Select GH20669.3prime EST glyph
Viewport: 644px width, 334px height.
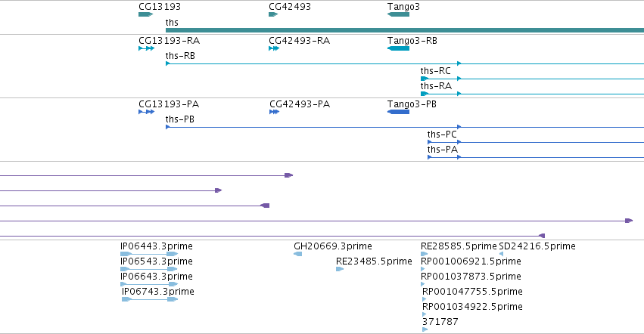[297, 254]
